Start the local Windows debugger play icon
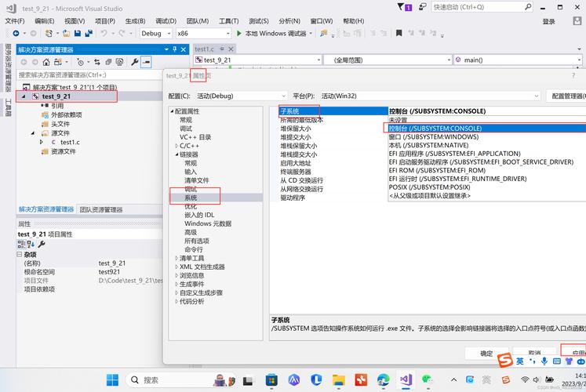The height and width of the screenshot is (392, 586). click(238, 33)
